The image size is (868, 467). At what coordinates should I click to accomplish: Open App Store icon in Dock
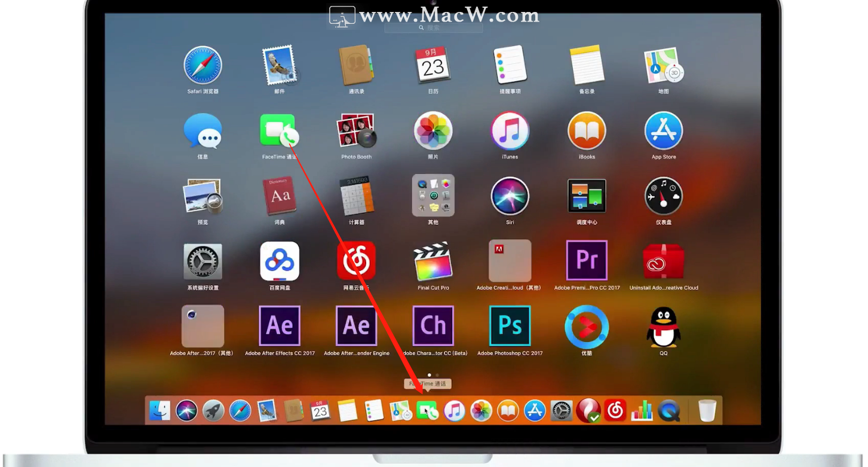(535, 411)
